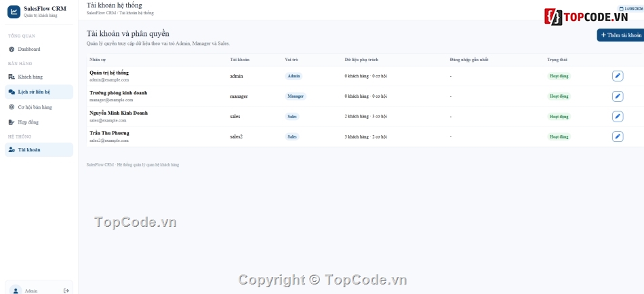Click the Cơ hội bán hàng target icon
Image resolution: width=644 pixels, height=294 pixels.
(x=12, y=107)
